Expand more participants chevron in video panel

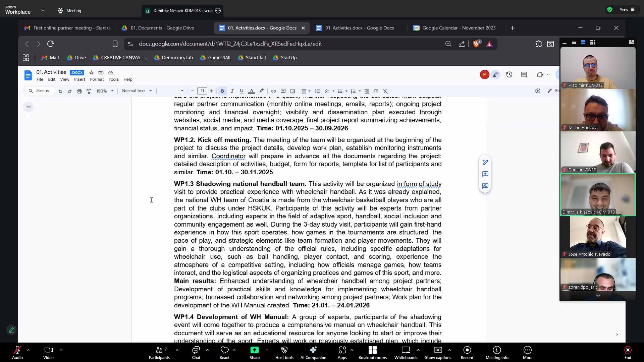(x=598, y=296)
